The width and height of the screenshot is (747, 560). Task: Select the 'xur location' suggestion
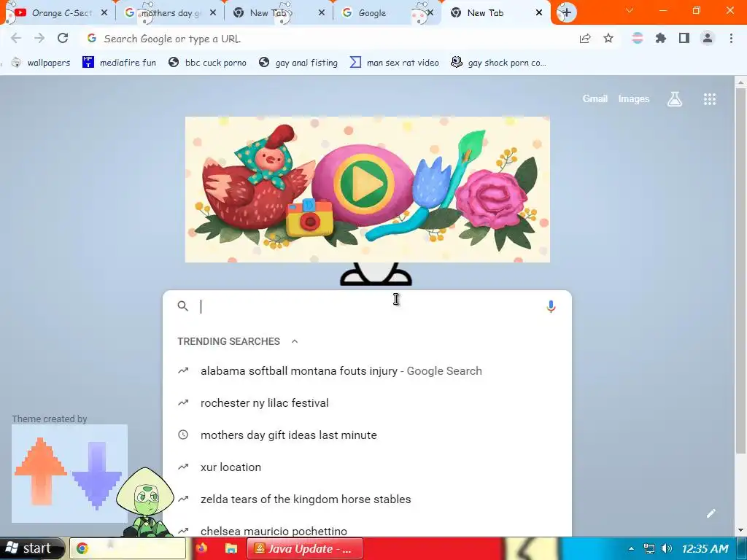pos(367,467)
